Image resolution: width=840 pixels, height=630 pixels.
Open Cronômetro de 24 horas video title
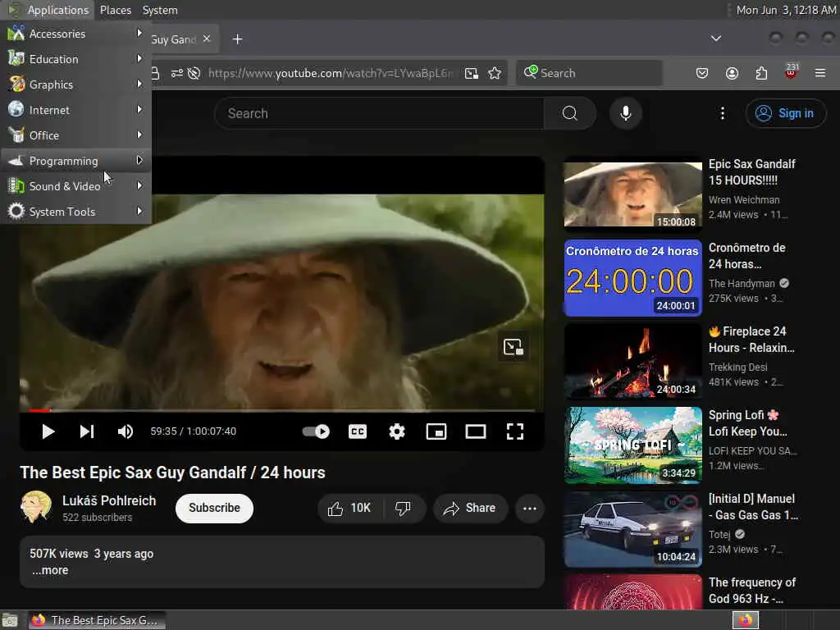746,256
